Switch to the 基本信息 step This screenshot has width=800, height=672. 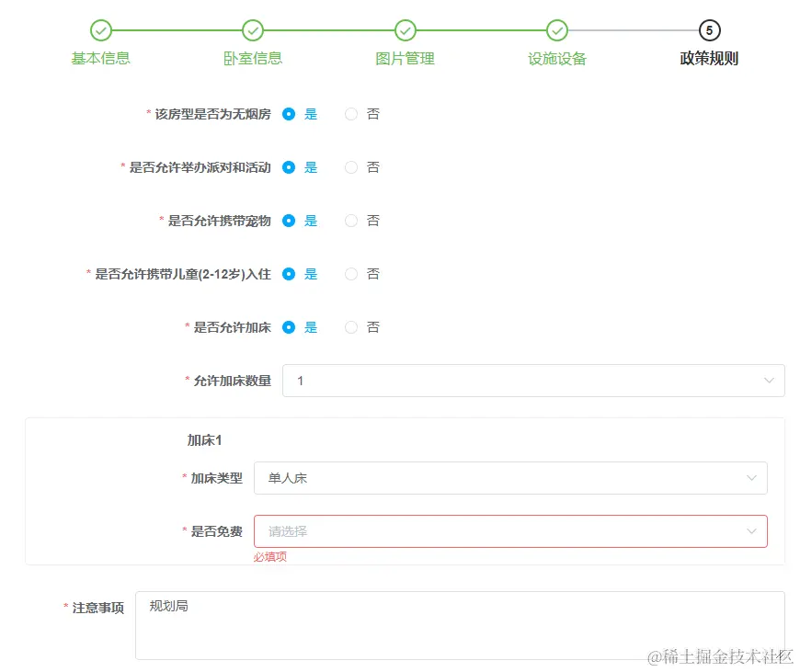pyautogui.click(x=99, y=58)
